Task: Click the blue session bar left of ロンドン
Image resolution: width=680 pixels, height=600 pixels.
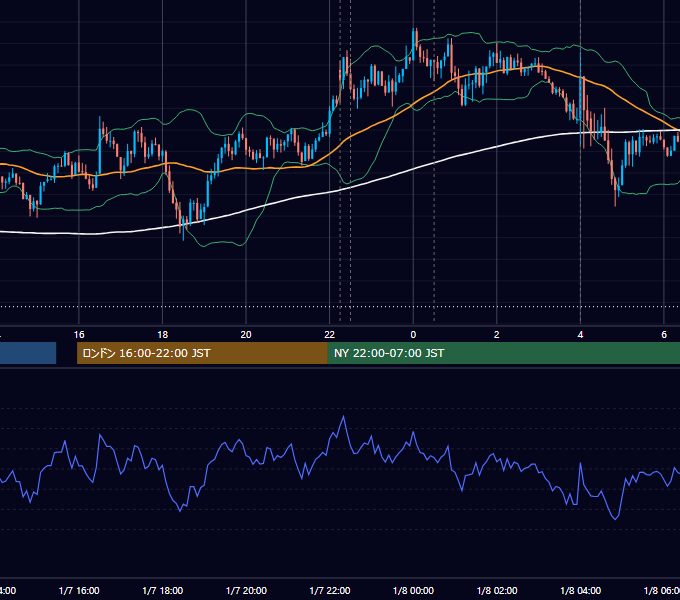Action: [x=28, y=353]
